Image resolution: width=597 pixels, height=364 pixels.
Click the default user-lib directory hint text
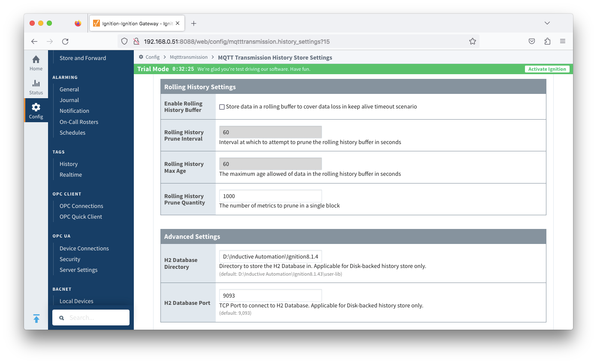(280, 274)
